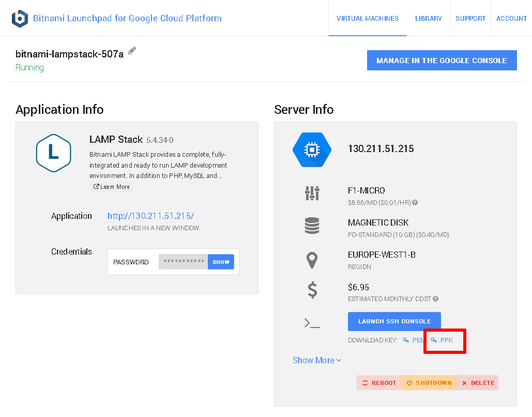Open the application URL http://130.211.51.215/

coord(150,216)
